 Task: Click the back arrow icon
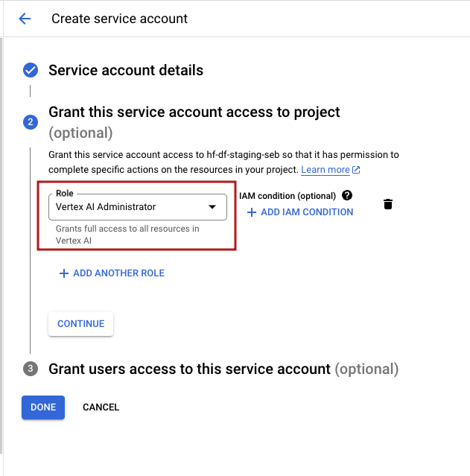coord(25,19)
